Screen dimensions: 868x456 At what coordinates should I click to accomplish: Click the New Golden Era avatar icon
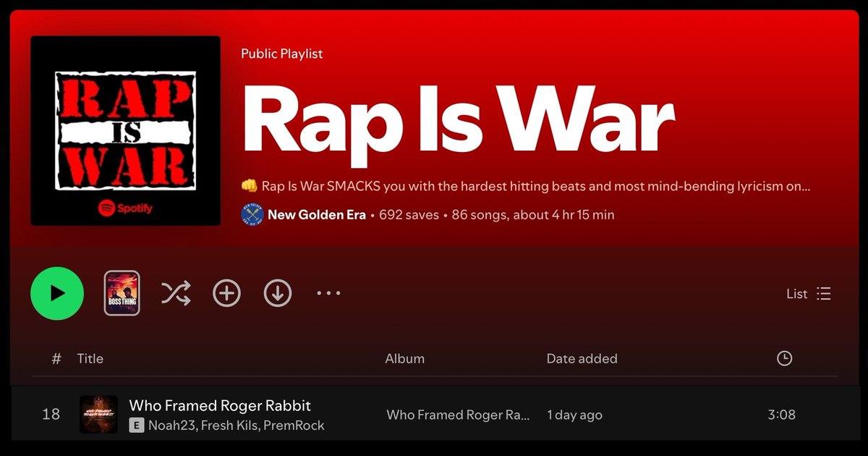(252, 214)
